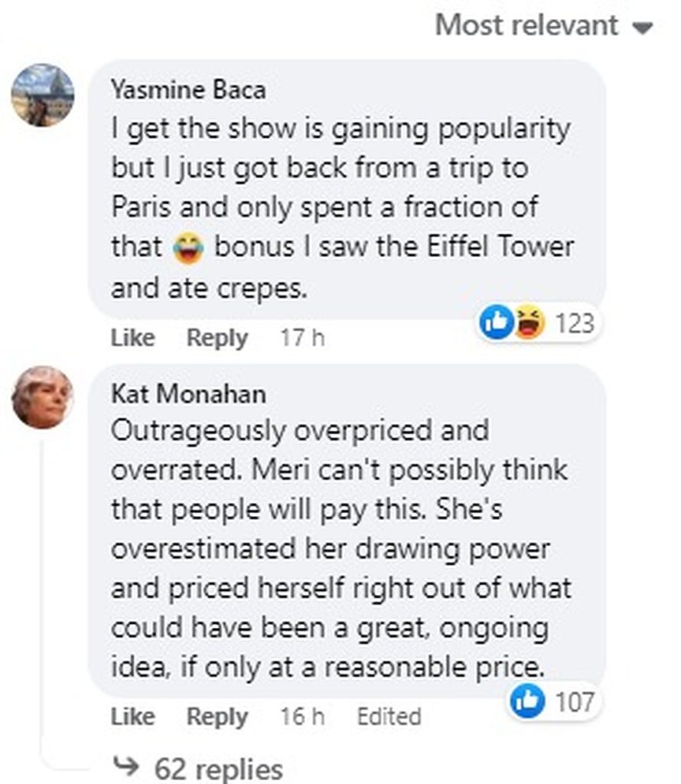Expand the 62 replies thread
The height and width of the screenshot is (784, 681).
click(x=218, y=768)
